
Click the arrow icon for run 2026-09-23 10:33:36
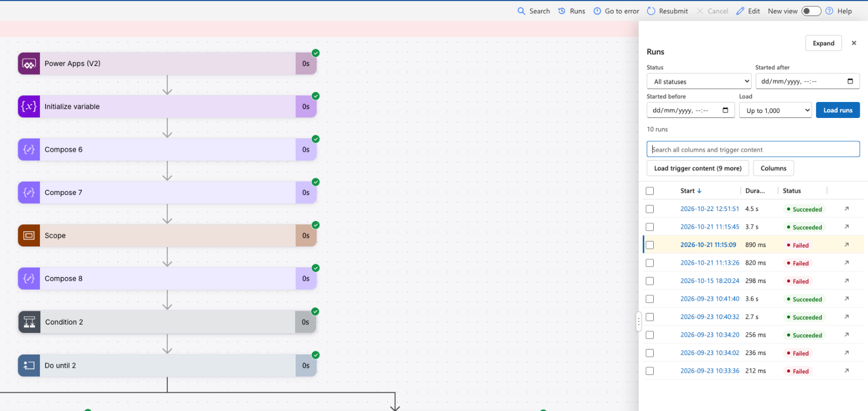click(846, 371)
